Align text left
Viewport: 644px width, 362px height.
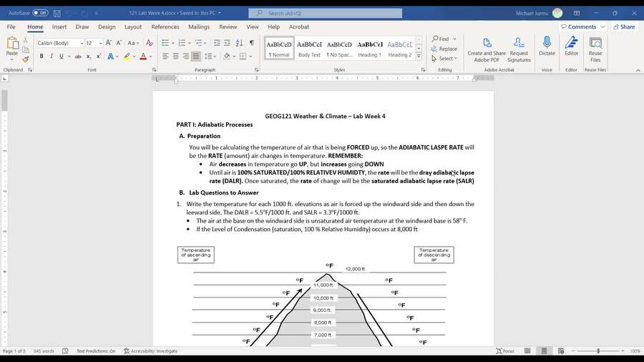165,57
